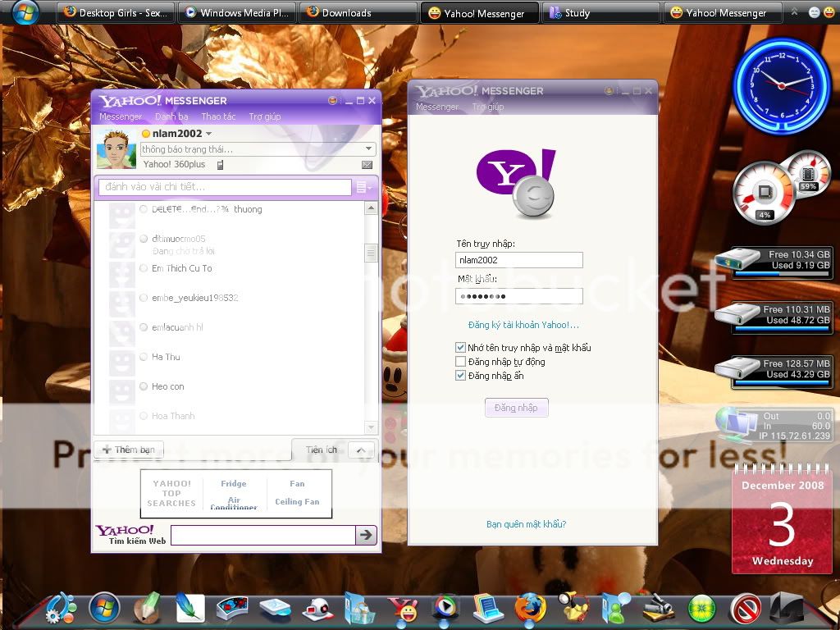Click the Windows Start orb in the taskbar
The image size is (840, 630).
(x=25, y=11)
